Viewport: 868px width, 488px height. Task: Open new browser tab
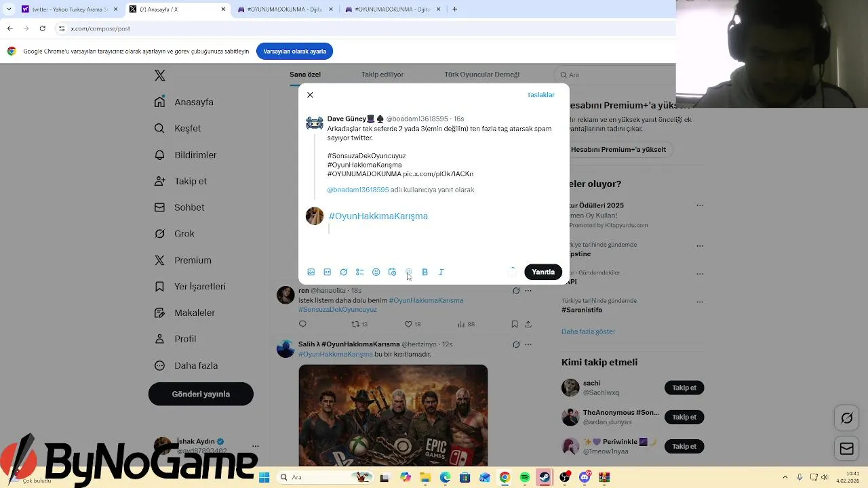pos(454,9)
